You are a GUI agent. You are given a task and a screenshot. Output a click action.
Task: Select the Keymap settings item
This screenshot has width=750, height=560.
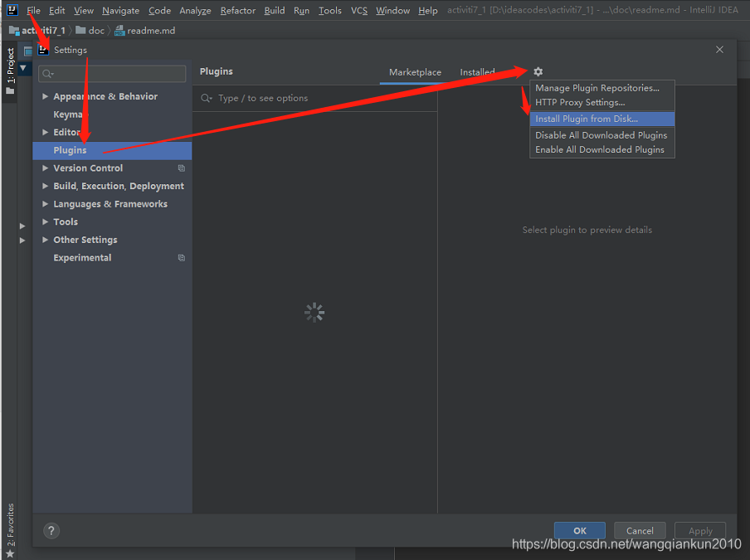point(112,114)
